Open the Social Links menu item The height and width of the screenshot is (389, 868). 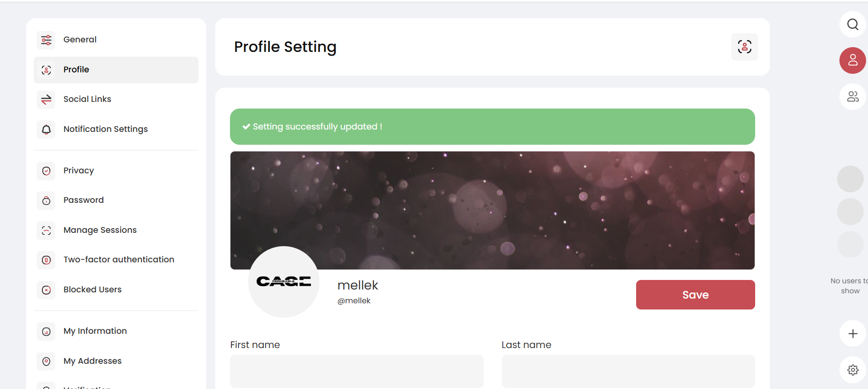pyautogui.click(x=87, y=99)
